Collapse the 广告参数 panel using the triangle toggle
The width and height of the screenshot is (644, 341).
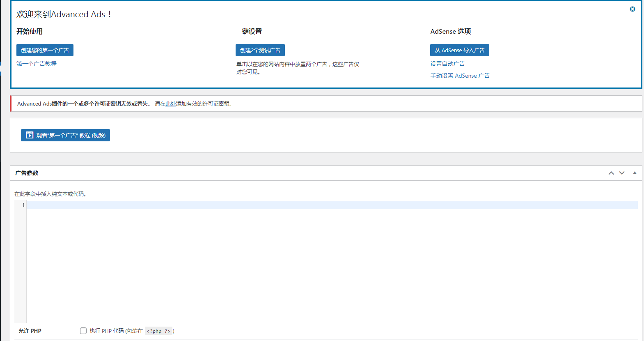[635, 173]
